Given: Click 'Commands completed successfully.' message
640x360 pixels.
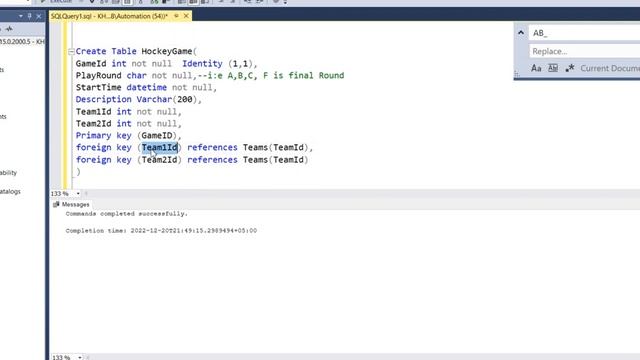Looking at the screenshot, I should click(127, 214).
